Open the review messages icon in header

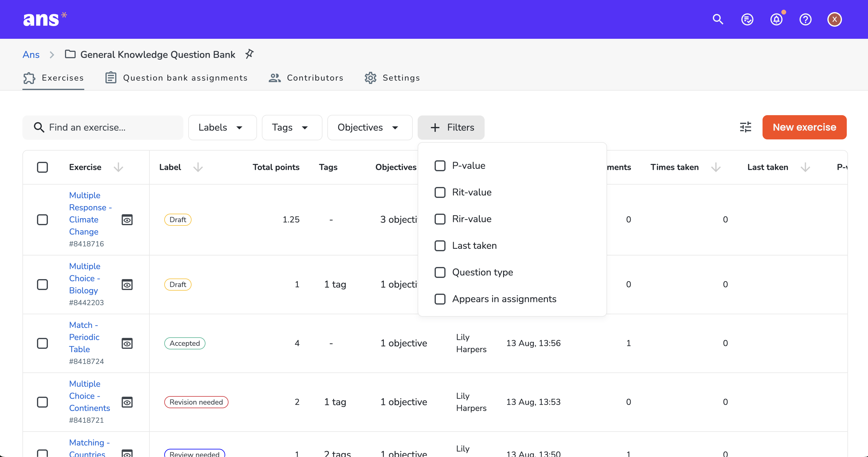(x=747, y=20)
